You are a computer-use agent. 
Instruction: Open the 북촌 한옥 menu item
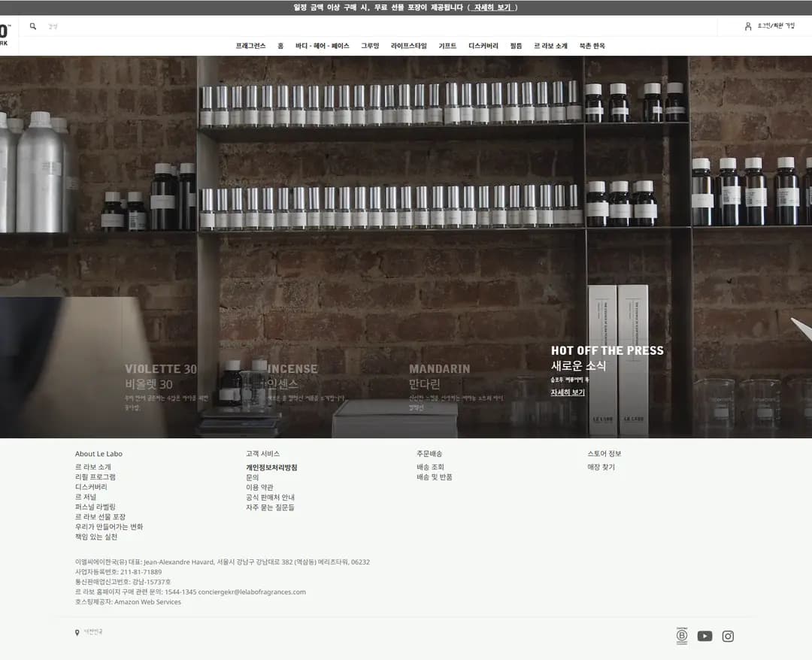pos(592,46)
